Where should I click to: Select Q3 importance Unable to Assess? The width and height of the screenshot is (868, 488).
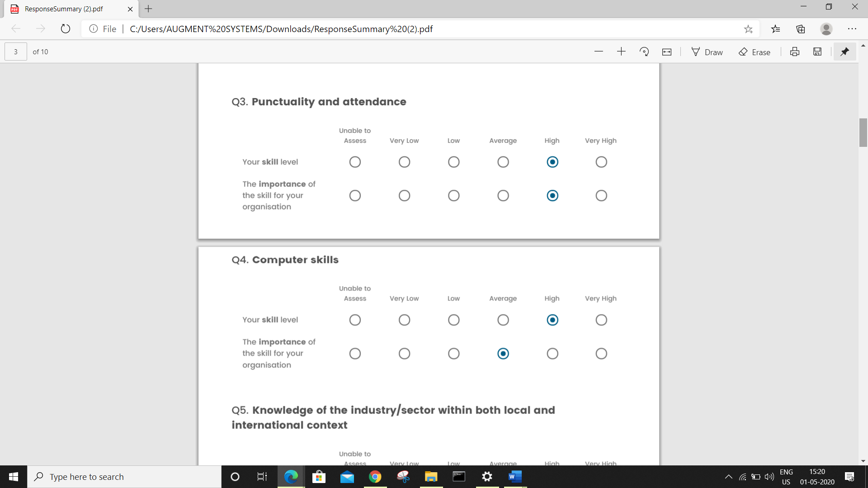(x=355, y=196)
